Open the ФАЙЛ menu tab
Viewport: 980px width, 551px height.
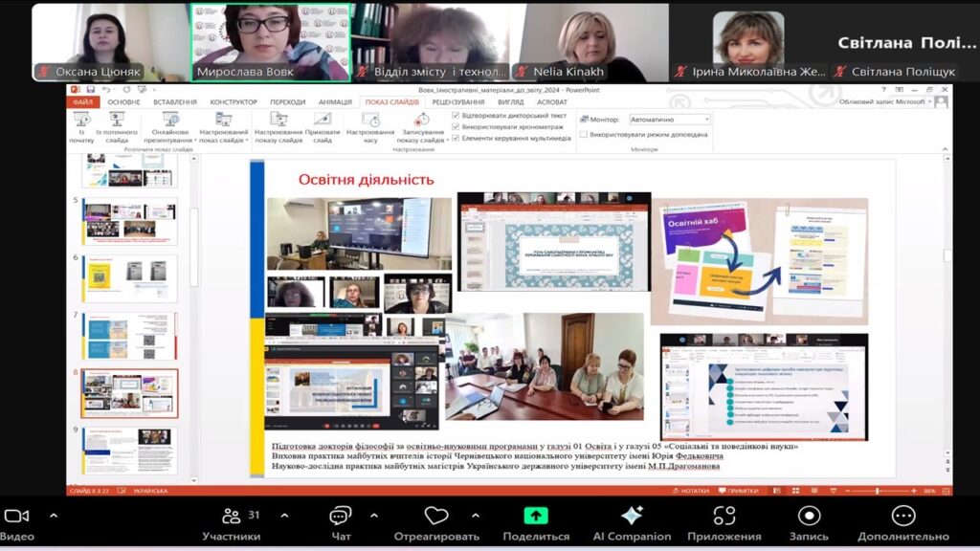82,102
